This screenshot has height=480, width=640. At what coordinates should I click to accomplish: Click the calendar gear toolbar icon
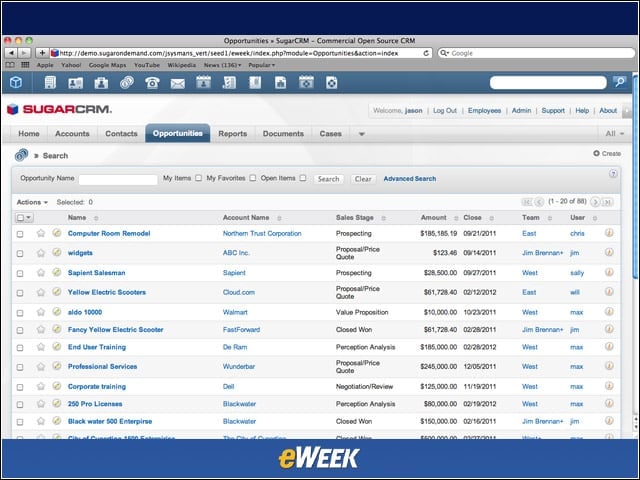[306, 83]
